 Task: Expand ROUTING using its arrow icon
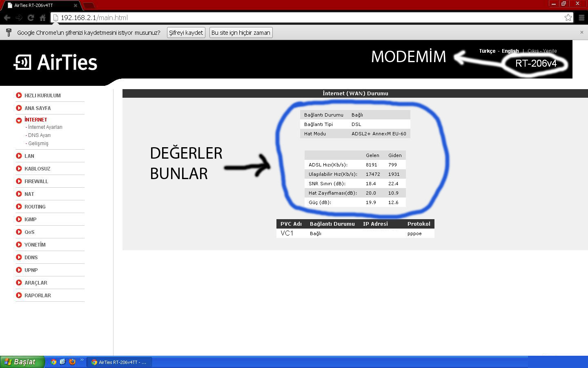[x=19, y=206]
